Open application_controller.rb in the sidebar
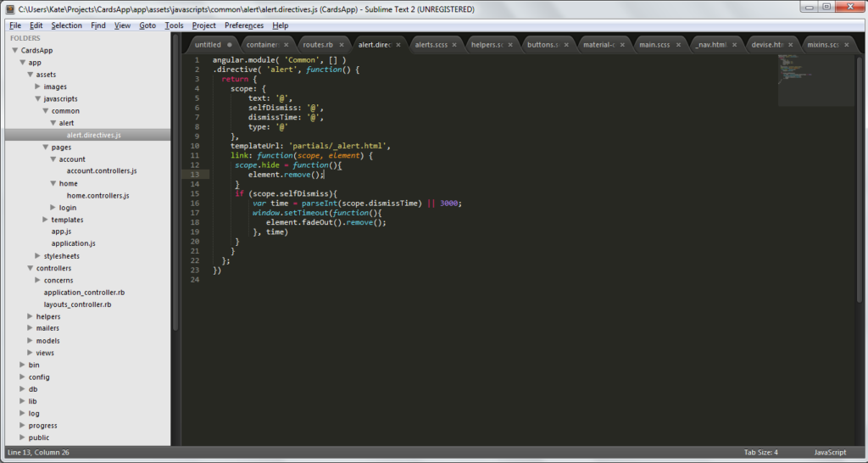The image size is (868, 463). tap(84, 292)
